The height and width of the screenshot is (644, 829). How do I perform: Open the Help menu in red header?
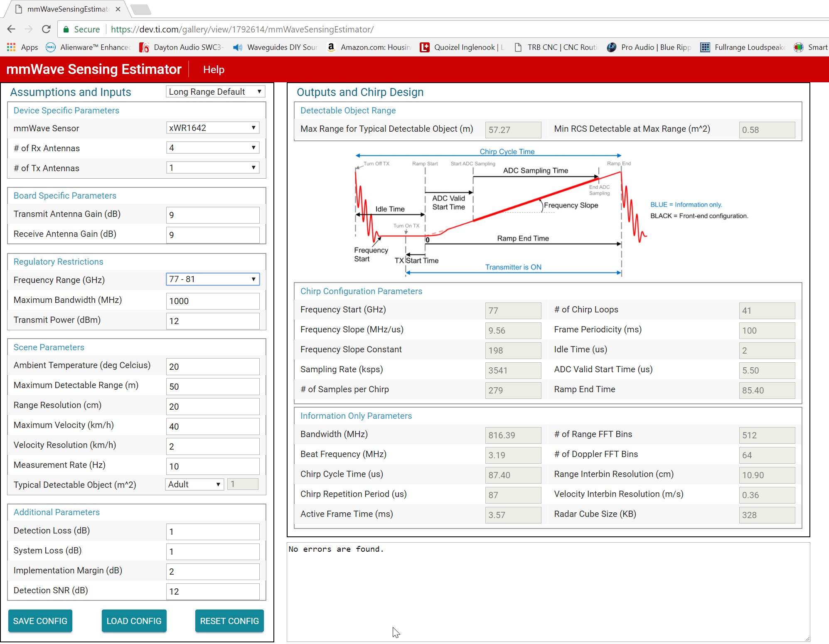214,70
